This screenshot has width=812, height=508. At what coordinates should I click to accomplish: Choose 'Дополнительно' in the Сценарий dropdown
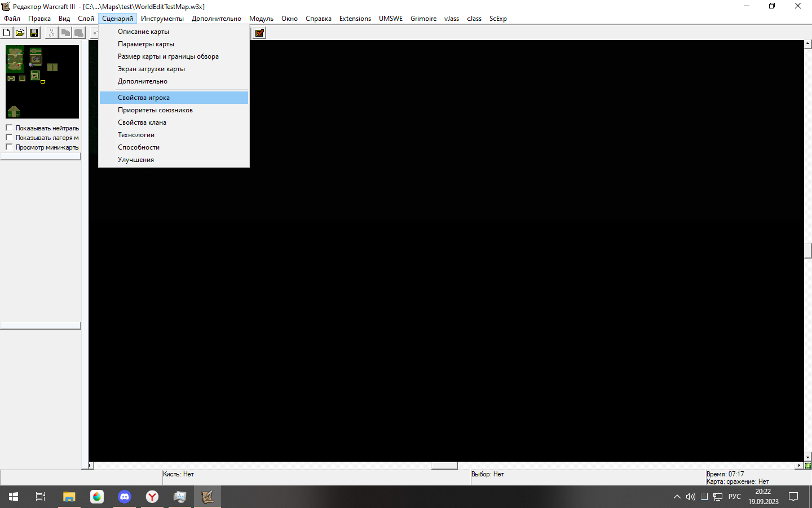[174, 81]
